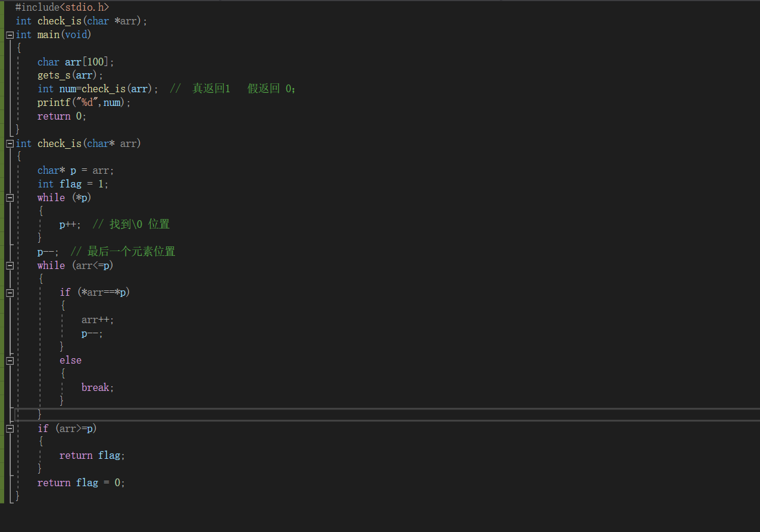Click the check_is prototype declaration
The image size is (760, 532).
click(x=81, y=21)
